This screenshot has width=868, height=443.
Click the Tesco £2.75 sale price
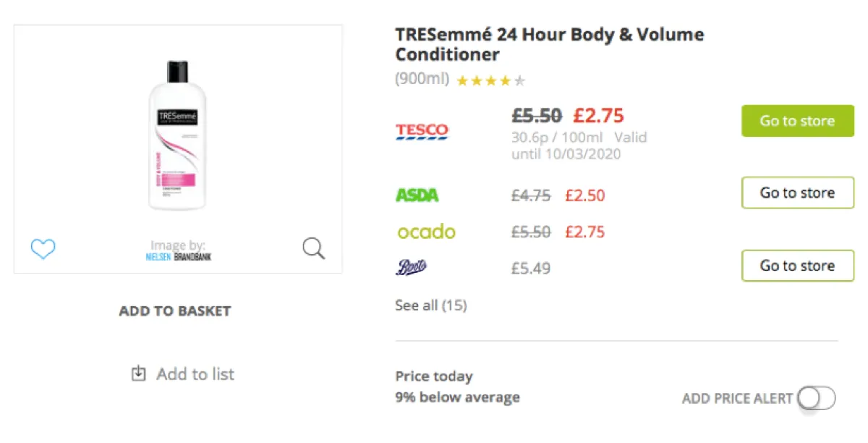[x=598, y=115]
